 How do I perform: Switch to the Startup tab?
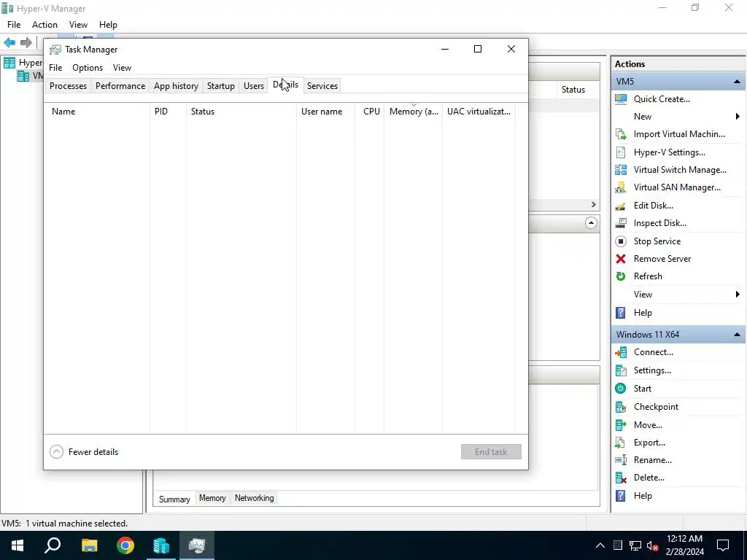point(220,86)
